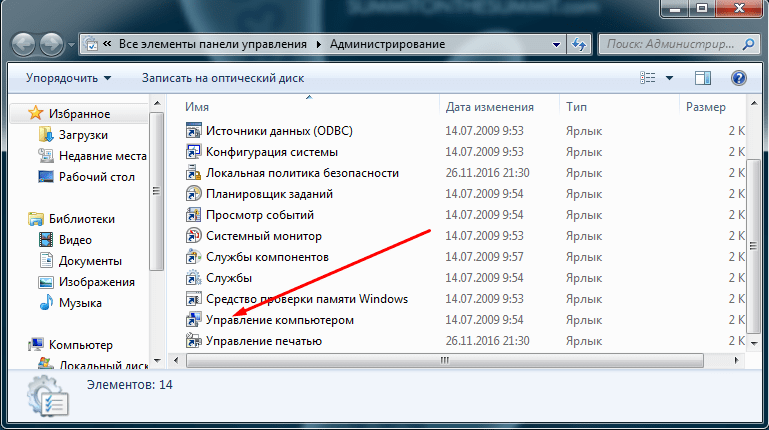Click the Планировщик заданий clock icon
The image size is (769, 430).
(x=193, y=194)
